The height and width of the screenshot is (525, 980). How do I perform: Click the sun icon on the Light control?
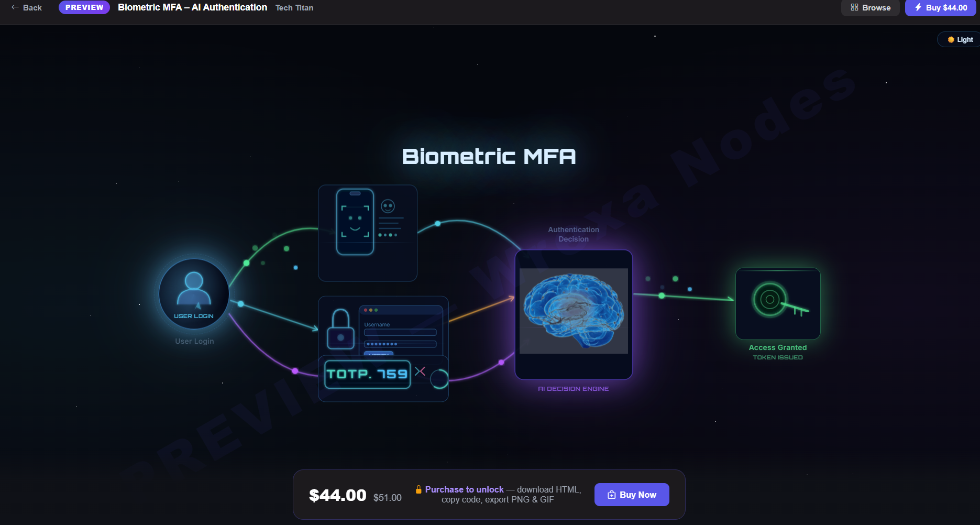tap(951, 39)
